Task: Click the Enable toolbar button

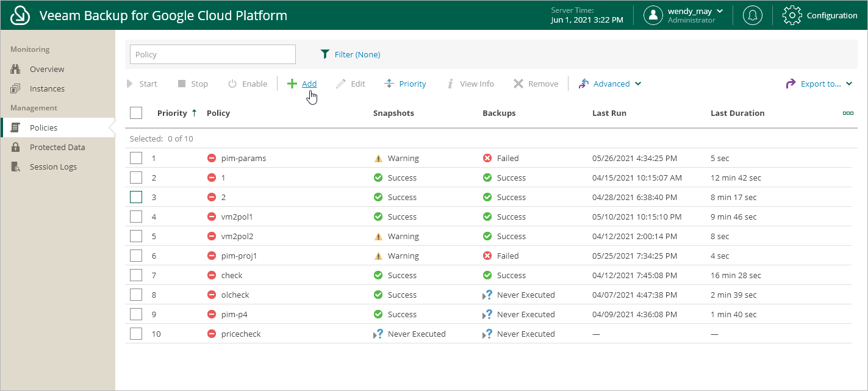Action: (248, 84)
